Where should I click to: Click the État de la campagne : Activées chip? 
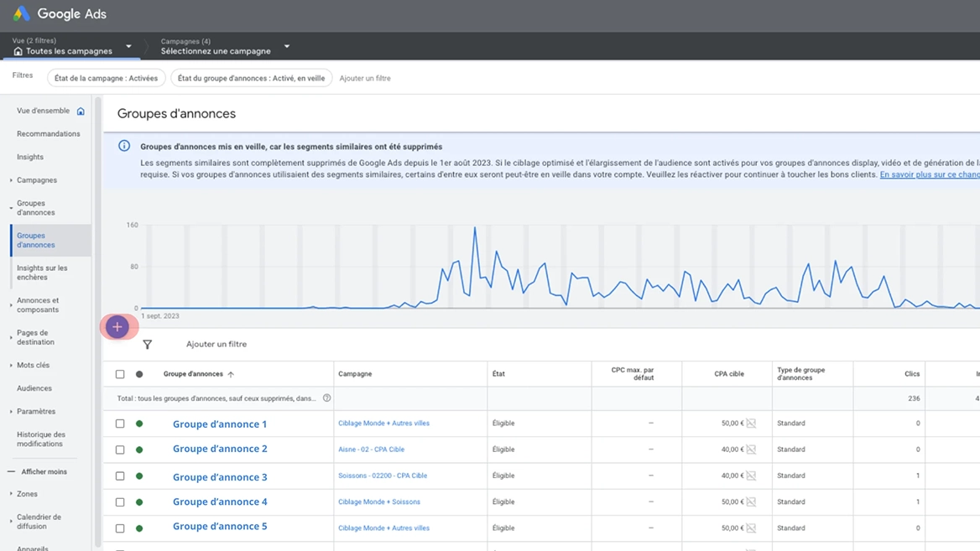[x=107, y=78]
